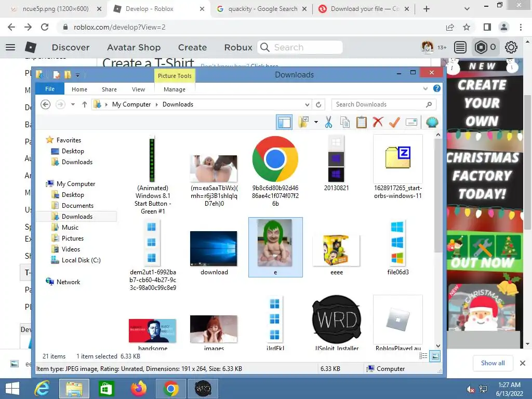Select Pictures folder in navigation pane
The image size is (532, 399).
[x=72, y=238]
